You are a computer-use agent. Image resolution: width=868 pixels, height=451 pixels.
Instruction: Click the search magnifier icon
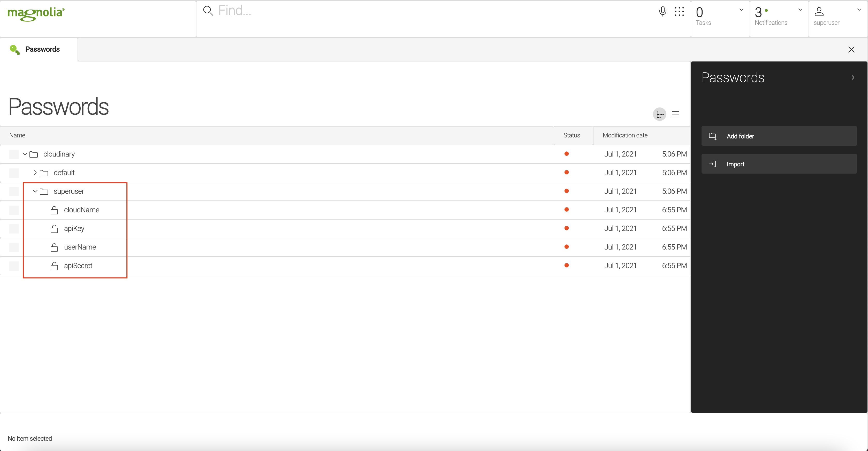208,11
